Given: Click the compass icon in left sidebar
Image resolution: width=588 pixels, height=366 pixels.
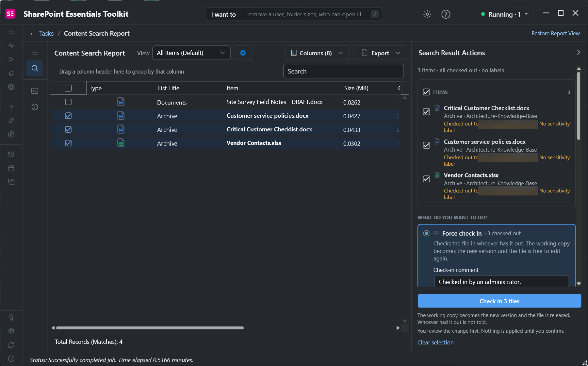Looking at the screenshot, I should tap(11, 134).
